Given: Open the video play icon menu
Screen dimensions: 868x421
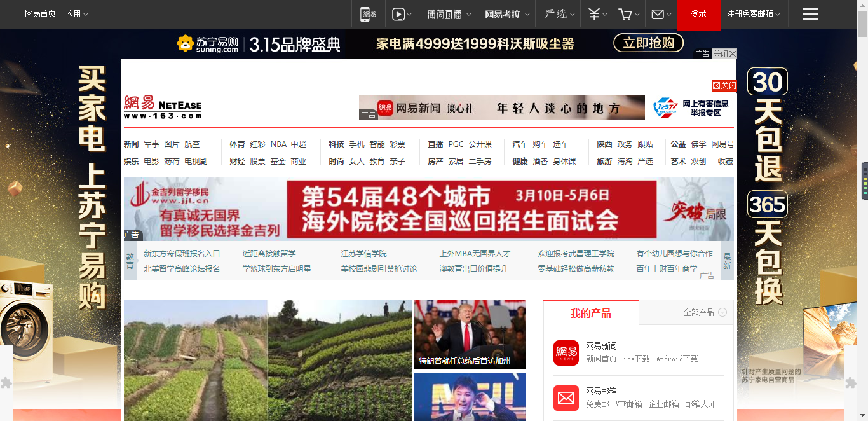Looking at the screenshot, I should pyautogui.click(x=402, y=14).
